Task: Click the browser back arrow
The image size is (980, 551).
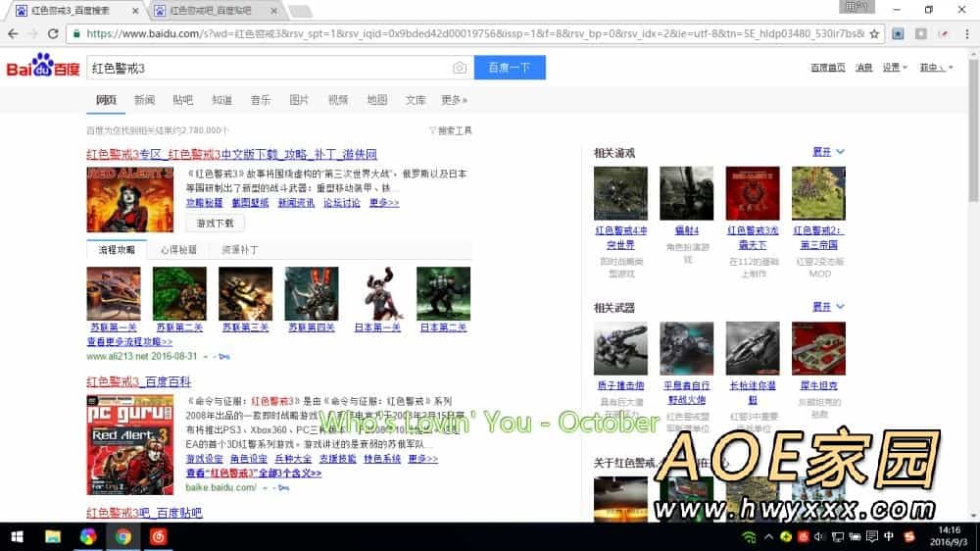Action: (13, 33)
